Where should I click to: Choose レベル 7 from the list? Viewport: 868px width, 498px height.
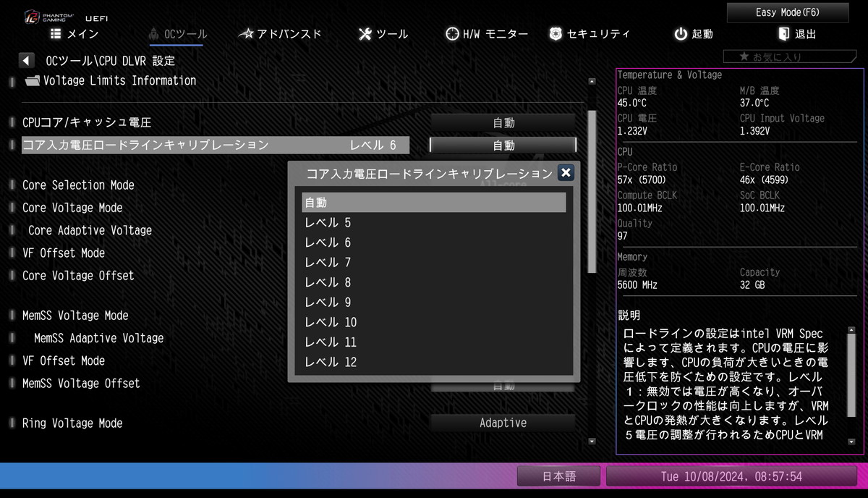[x=433, y=262]
